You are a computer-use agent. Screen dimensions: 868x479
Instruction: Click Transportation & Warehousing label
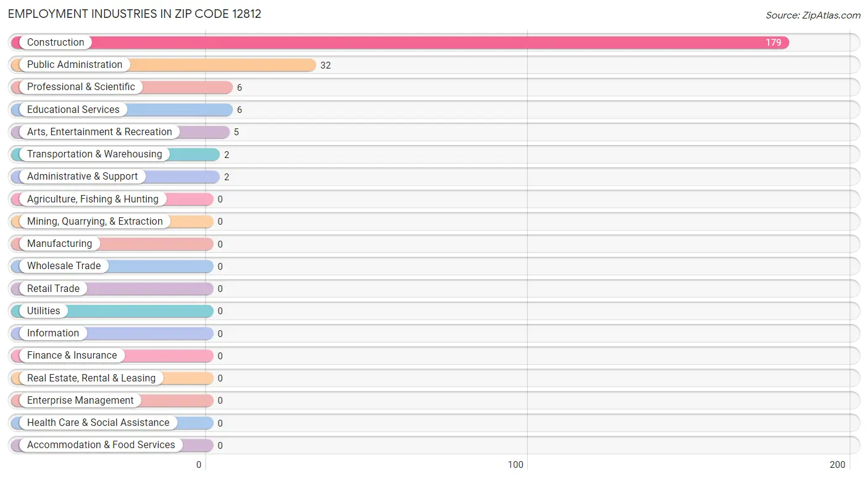(x=94, y=154)
